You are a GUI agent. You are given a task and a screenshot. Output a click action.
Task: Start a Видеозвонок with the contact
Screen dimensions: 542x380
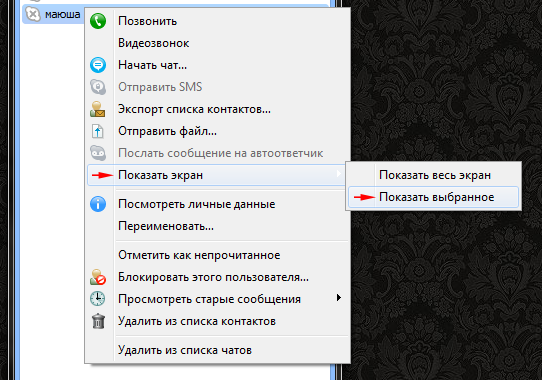tap(217, 43)
